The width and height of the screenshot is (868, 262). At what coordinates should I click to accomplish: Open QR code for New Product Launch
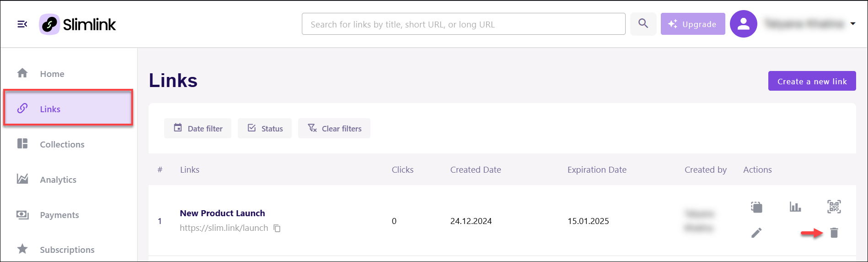[x=834, y=207]
